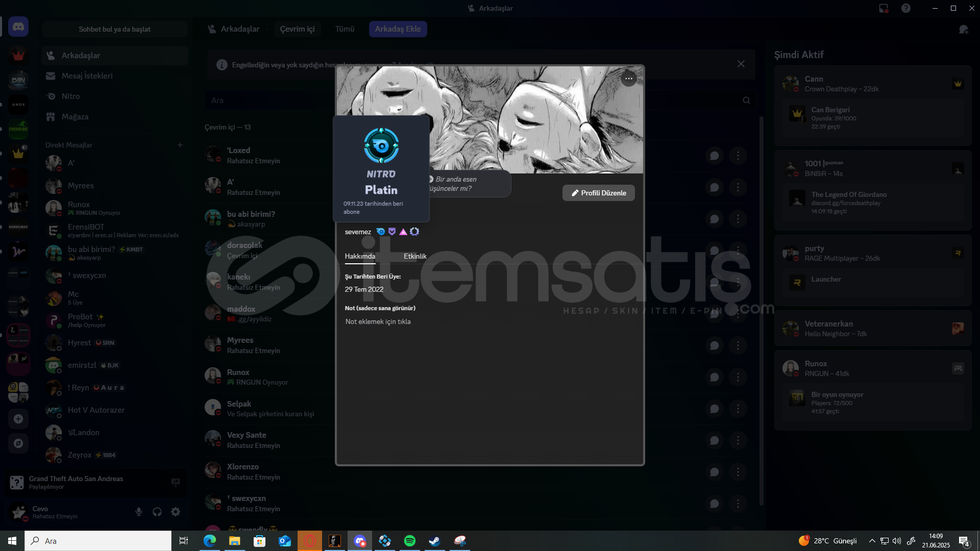Open Nitro page from sidebar
The height and width of the screenshot is (551, 980).
click(x=115, y=96)
